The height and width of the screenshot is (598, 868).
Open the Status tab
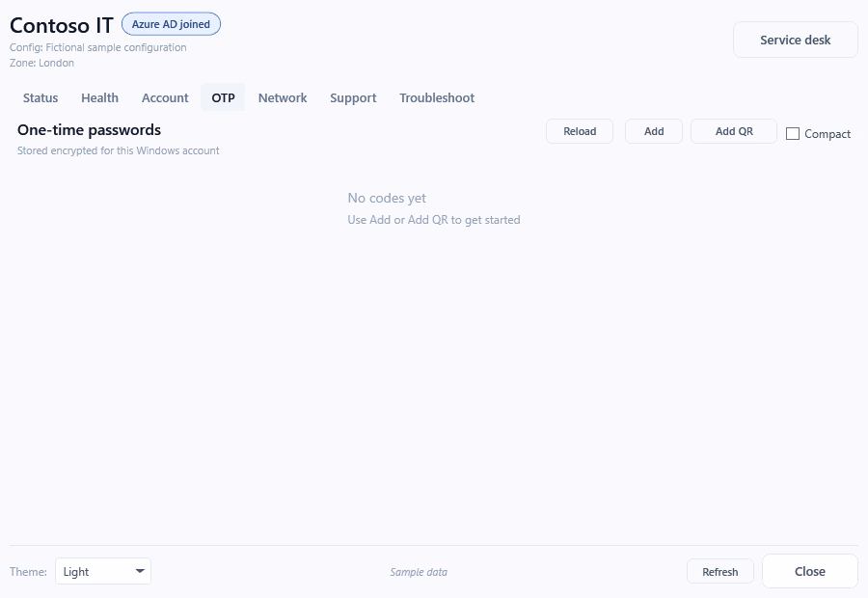[x=41, y=98]
